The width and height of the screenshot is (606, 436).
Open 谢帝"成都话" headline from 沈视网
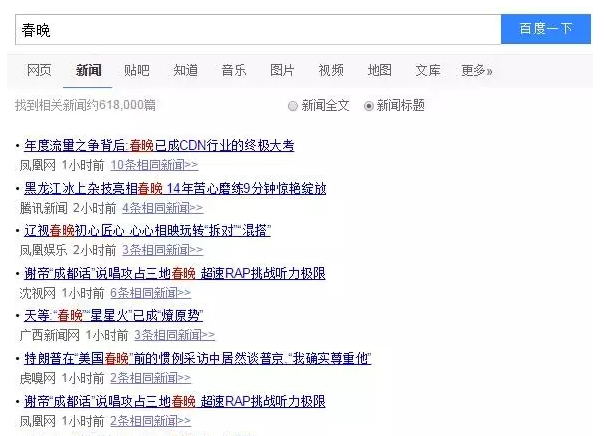pos(175,274)
